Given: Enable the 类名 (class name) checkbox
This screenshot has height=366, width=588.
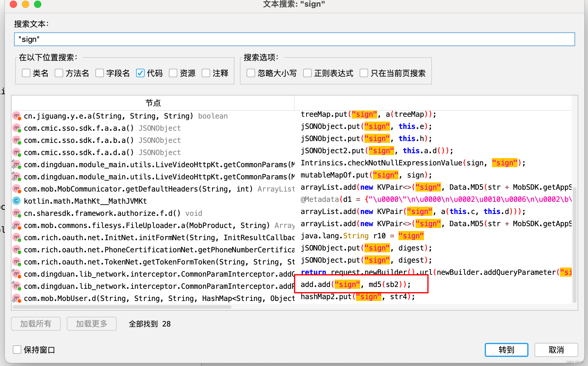Looking at the screenshot, I should point(26,73).
